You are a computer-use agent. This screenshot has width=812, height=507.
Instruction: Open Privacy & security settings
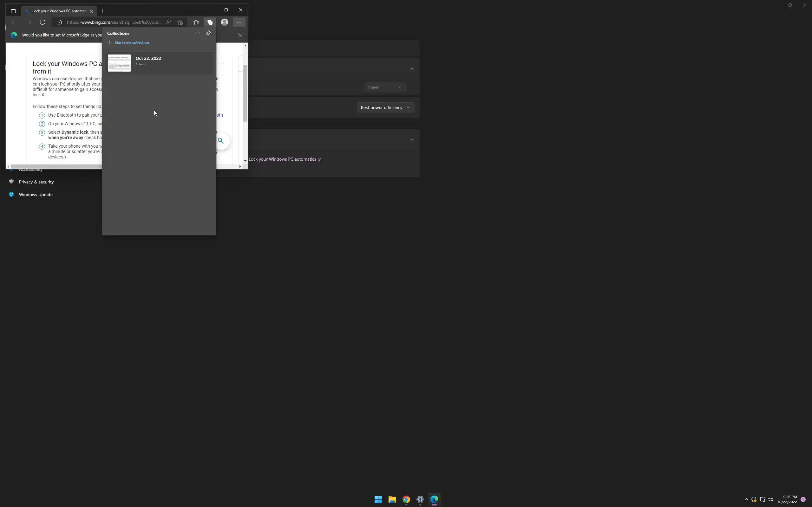point(36,182)
